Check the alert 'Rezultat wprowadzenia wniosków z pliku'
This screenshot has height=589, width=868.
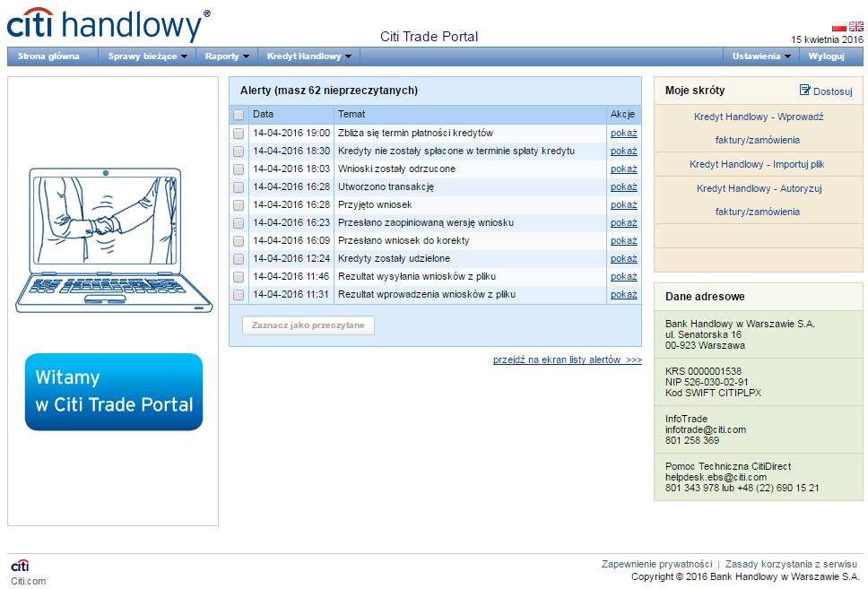(239, 295)
